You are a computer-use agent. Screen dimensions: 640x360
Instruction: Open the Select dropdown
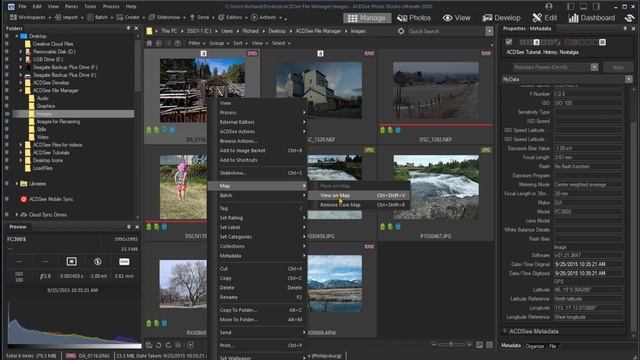[x=281, y=43]
